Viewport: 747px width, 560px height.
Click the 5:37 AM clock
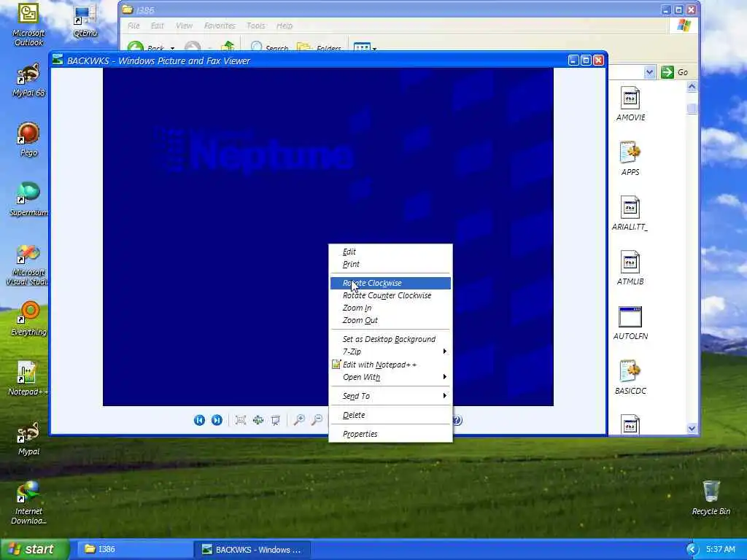(720, 550)
